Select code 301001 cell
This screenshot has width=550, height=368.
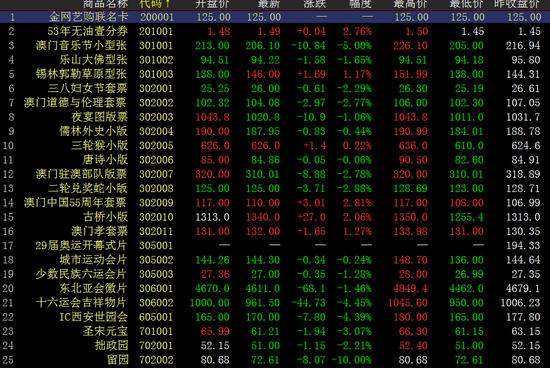(x=156, y=46)
